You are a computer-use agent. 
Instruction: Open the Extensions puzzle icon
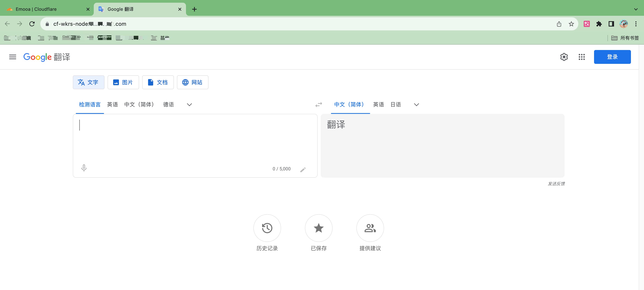point(599,24)
